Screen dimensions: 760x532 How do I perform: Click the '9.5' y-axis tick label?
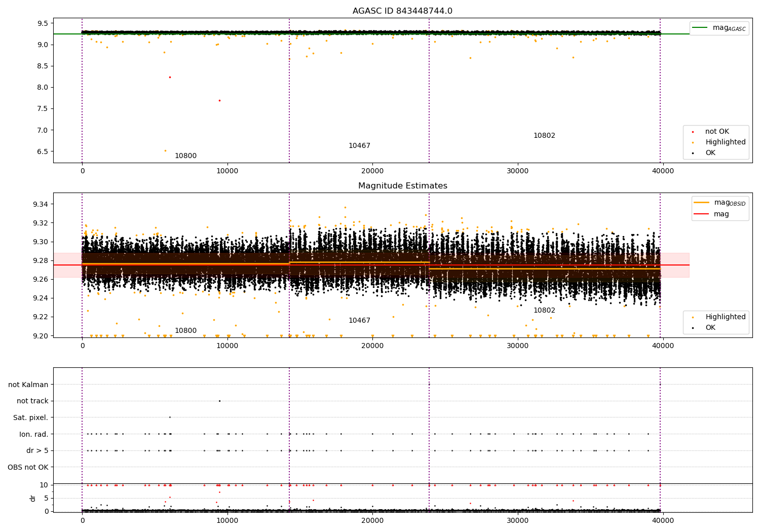click(x=43, y=23)
